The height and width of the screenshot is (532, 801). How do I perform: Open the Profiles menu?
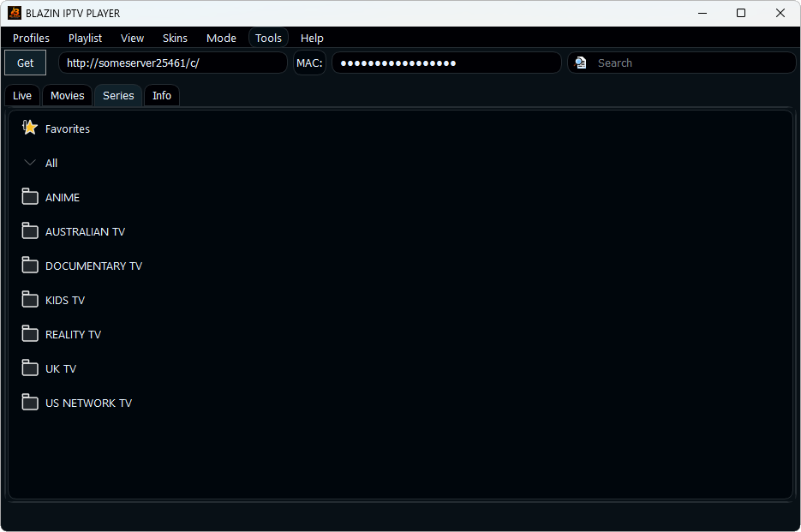click(31, 39)
